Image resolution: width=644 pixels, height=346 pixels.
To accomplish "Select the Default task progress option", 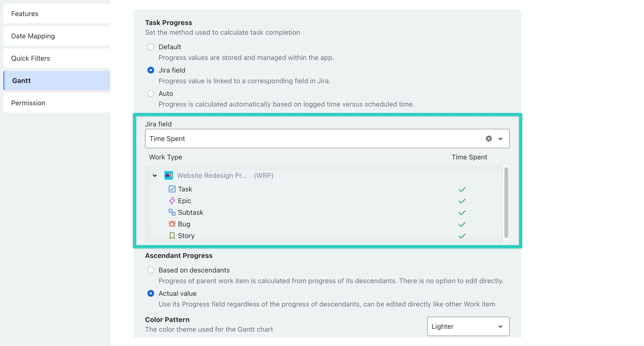I will point(151,47).
